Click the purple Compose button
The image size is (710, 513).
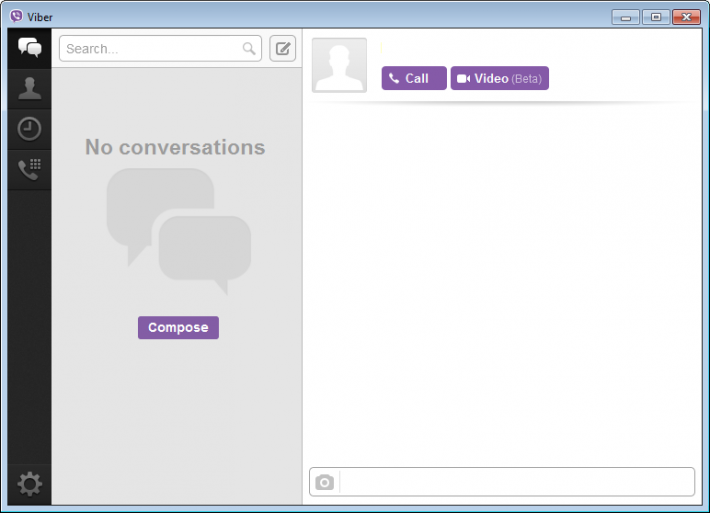pyautogui.click(x=178, y=327)
